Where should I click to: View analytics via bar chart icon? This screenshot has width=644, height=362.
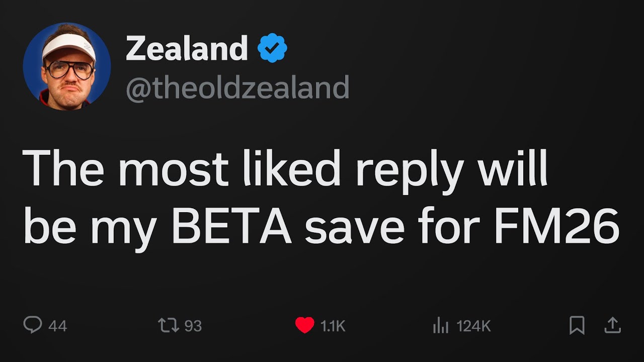440,326
